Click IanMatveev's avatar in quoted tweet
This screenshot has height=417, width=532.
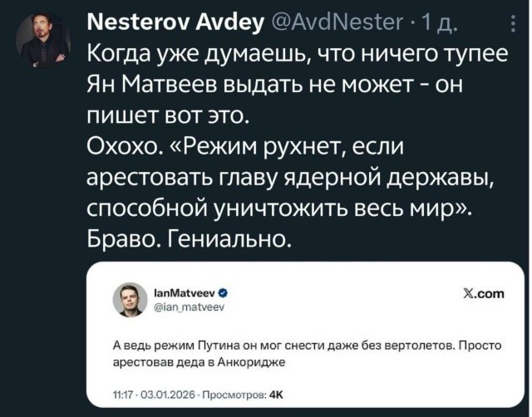click(x=129, y=297)
